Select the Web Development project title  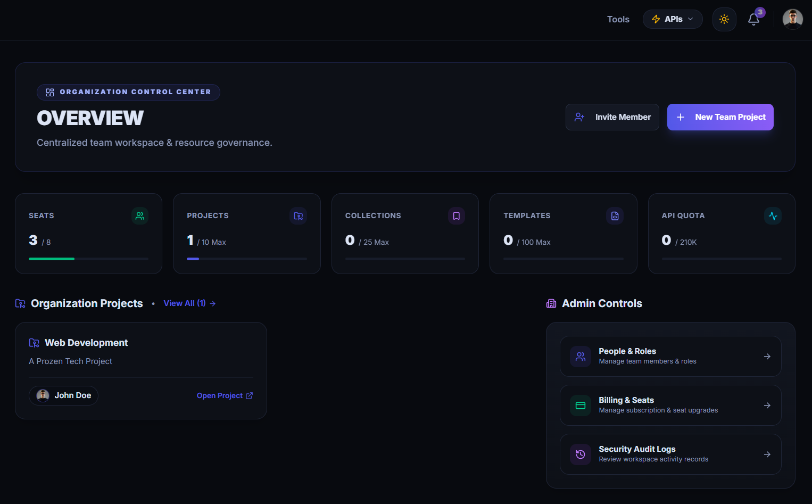click(x=86, y=343)
